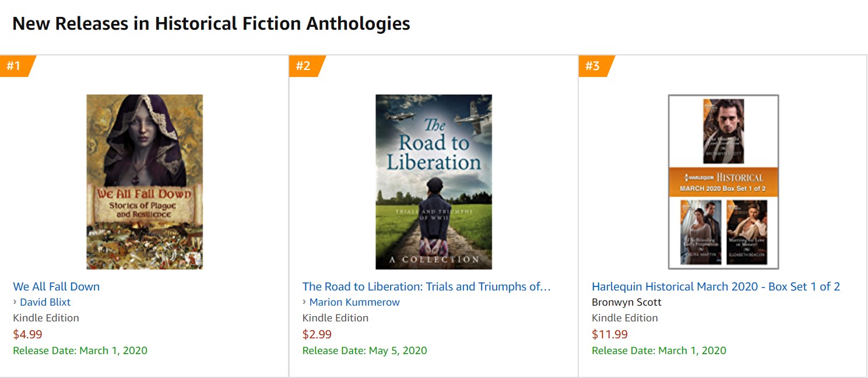Open The Road to Liberation title link

pos(426,286)
